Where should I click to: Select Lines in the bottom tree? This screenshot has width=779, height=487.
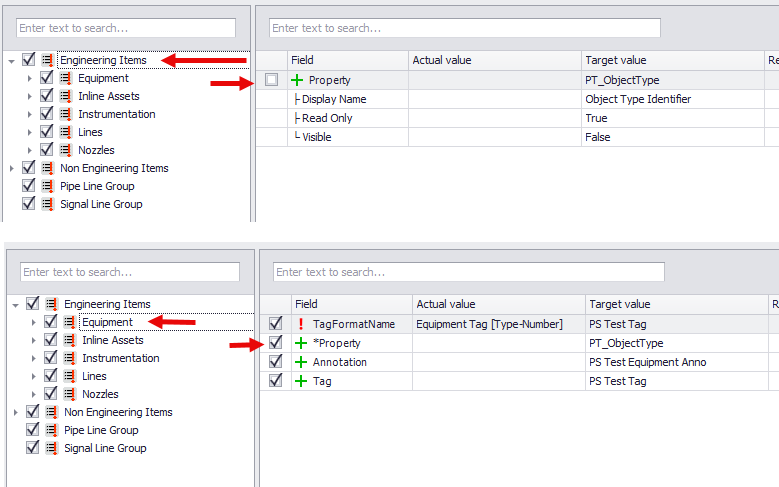[94, 376]
